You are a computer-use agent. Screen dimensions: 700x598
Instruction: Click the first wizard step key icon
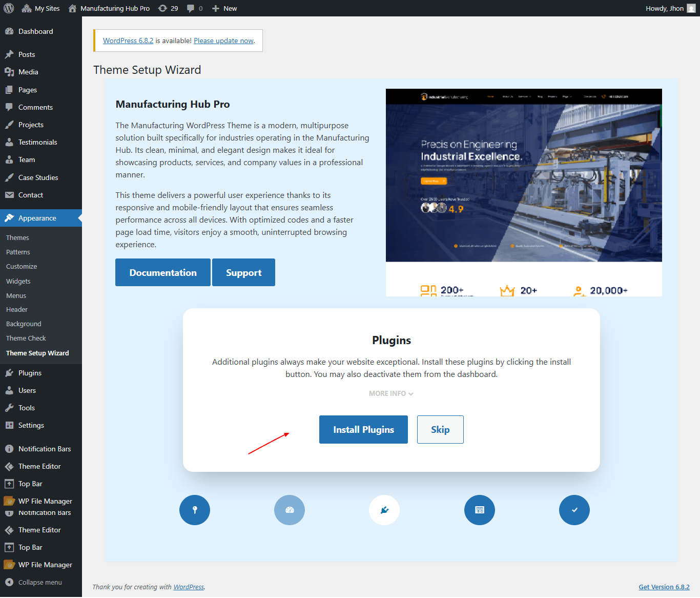pos(195,510)
